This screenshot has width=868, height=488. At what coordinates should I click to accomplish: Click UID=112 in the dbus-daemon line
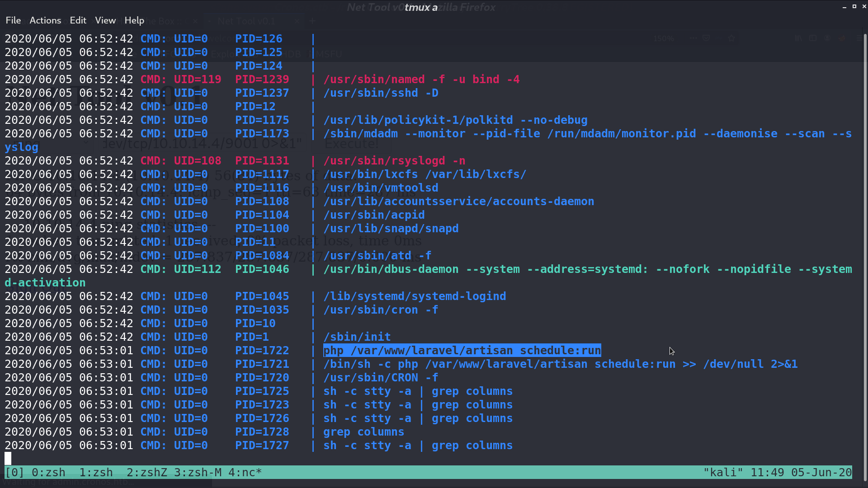[x=198, y=269]
